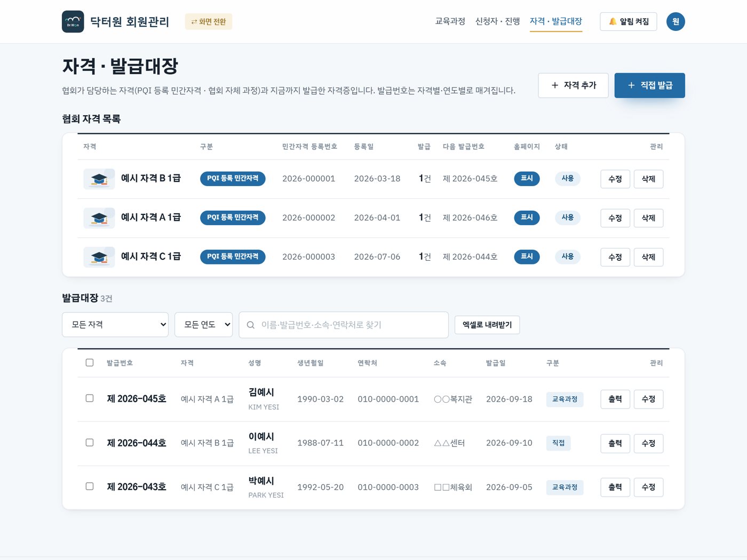The height and width of the screenshot is (560, 747).
Task: Toggle 사용 status for 예시 자격 C 1급
Action: pos(568,257)
